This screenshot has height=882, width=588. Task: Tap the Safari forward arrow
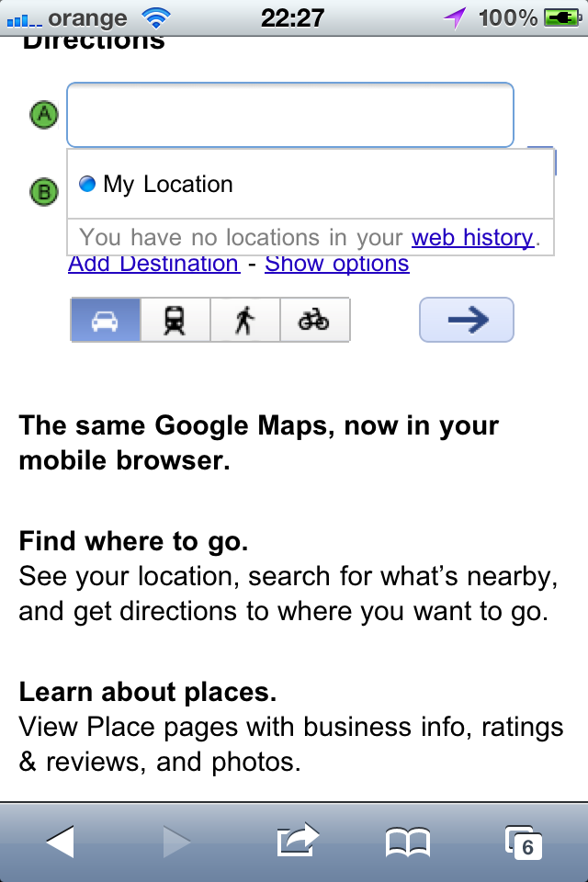(176, 842)
